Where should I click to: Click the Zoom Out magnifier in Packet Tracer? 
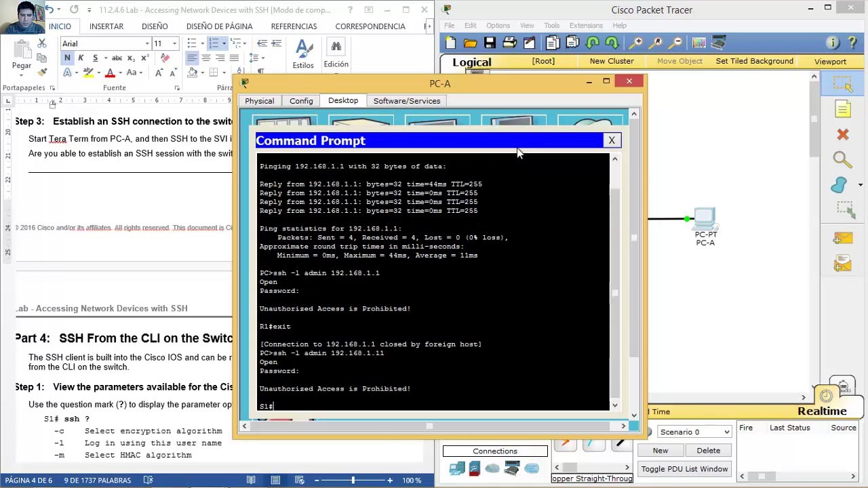pos(675,43)
